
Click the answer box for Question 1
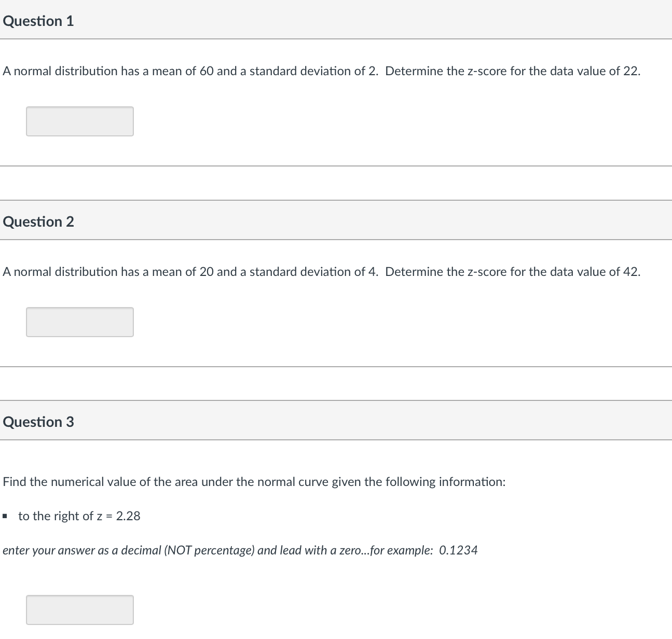point(80,121)
